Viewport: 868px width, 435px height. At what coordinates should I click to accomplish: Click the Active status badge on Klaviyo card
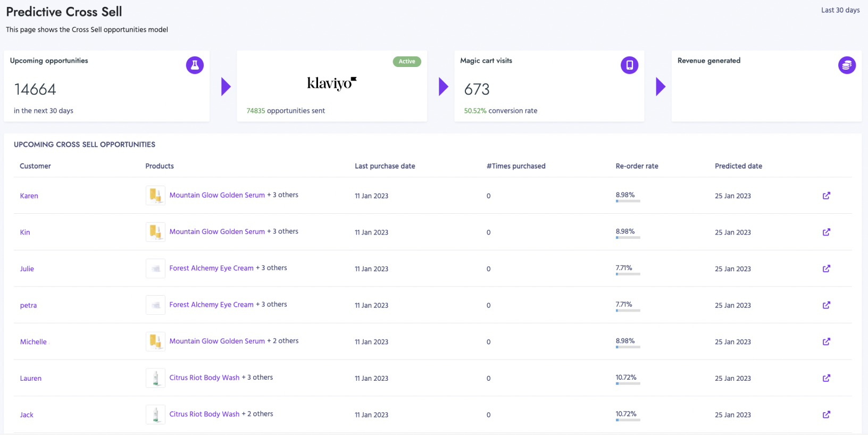click(x=407, y=62)
